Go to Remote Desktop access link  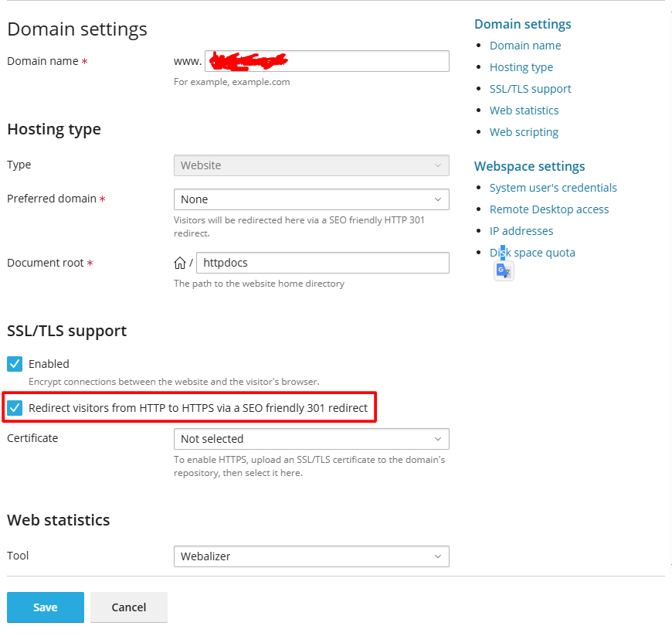pos(549,209)
